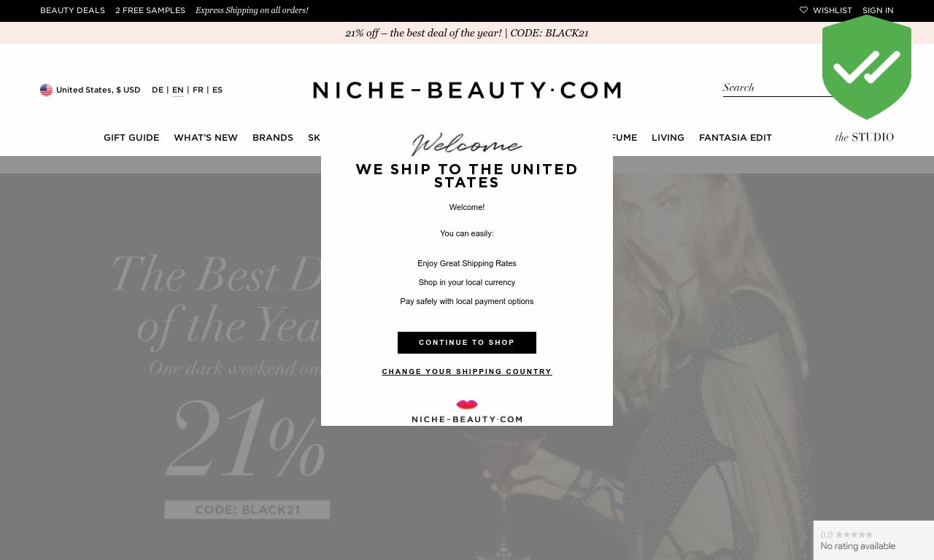Open the Google rating stars widget
Image resolution: width=934 pixels, height=560 pixels.
(x=873, y=540)
